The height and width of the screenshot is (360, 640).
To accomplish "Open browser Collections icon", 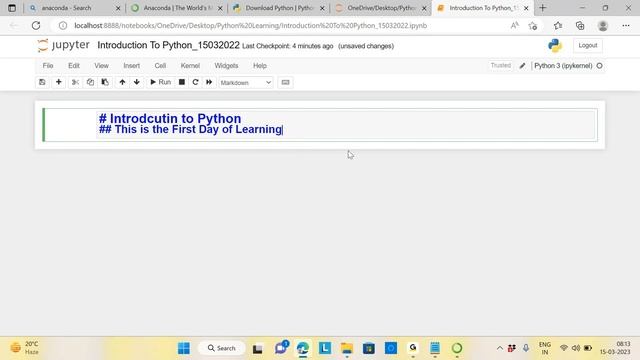I will pos(580,25).
